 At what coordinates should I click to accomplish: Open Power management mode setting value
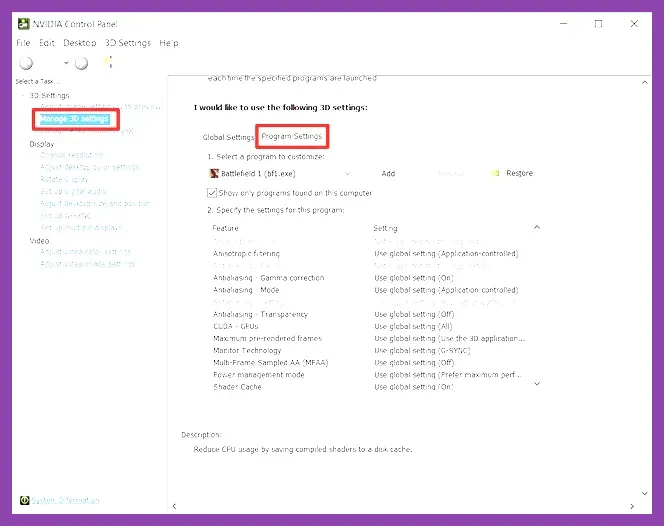[x=448, y=375]
